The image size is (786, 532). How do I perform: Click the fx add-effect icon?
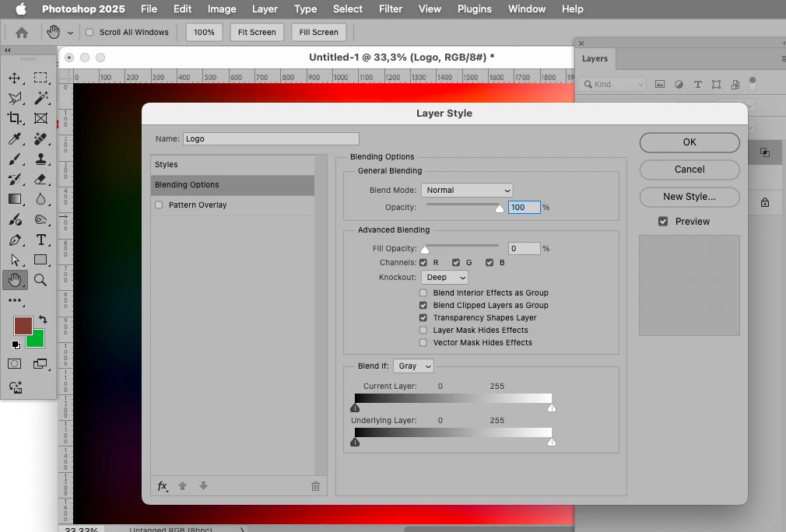pyautogui.click(x=163, y=486)
